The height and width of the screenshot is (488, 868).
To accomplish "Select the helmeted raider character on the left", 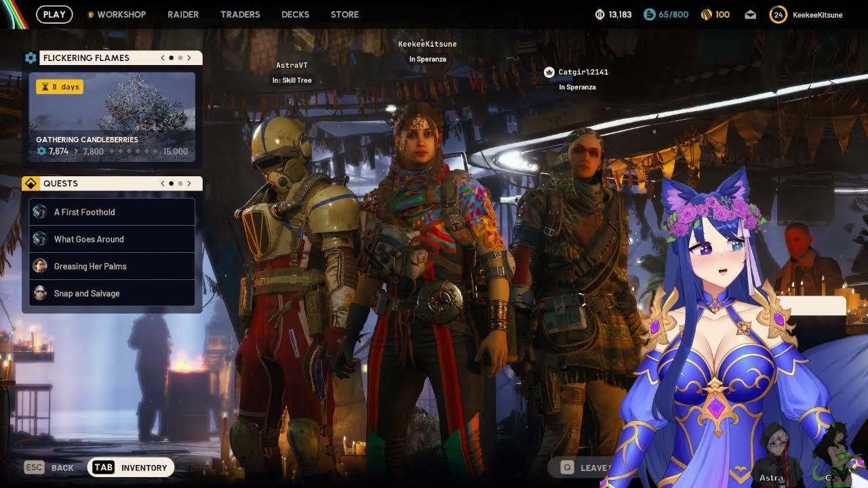I will click(x=292, y=291).
